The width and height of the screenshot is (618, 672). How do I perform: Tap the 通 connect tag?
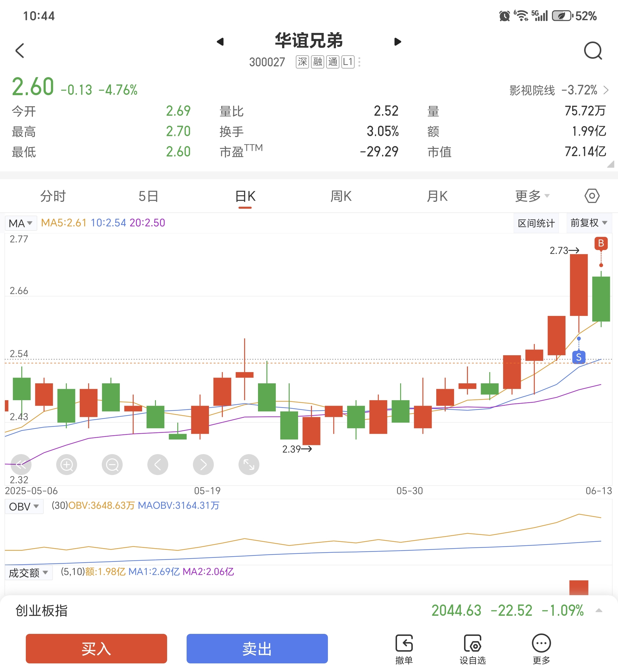tap(333, 62)
